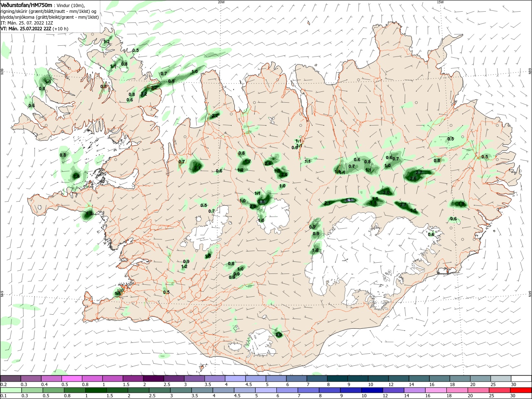532x399 pixels.
Task: Select the dark green 1 swatch in bottom legend row
Action: coord(96,390)
